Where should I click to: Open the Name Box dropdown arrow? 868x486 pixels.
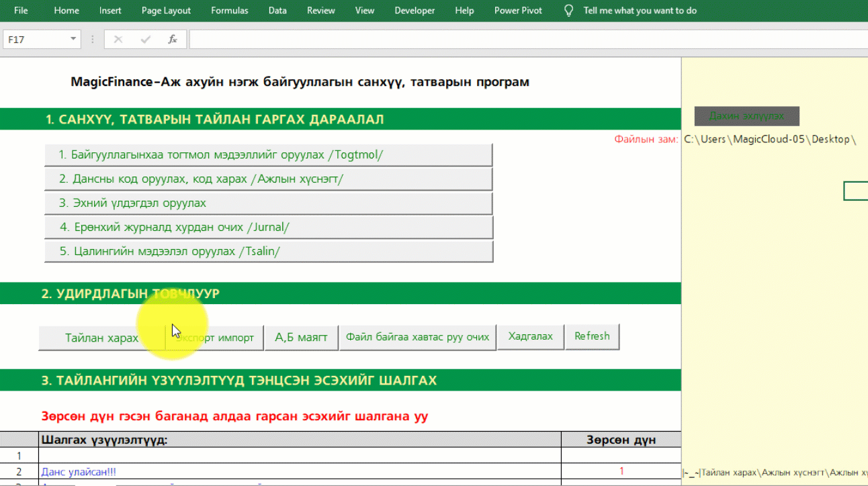pos(75,39)
